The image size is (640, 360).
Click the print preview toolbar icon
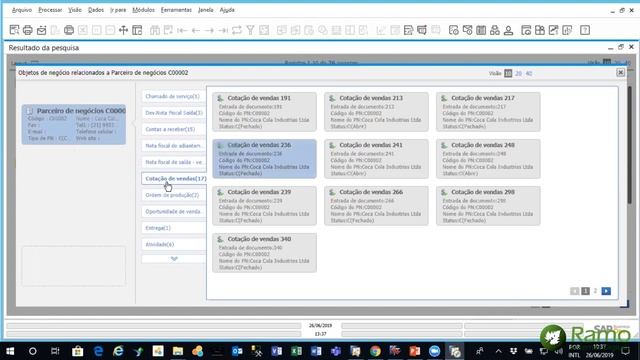pos(14,30)
